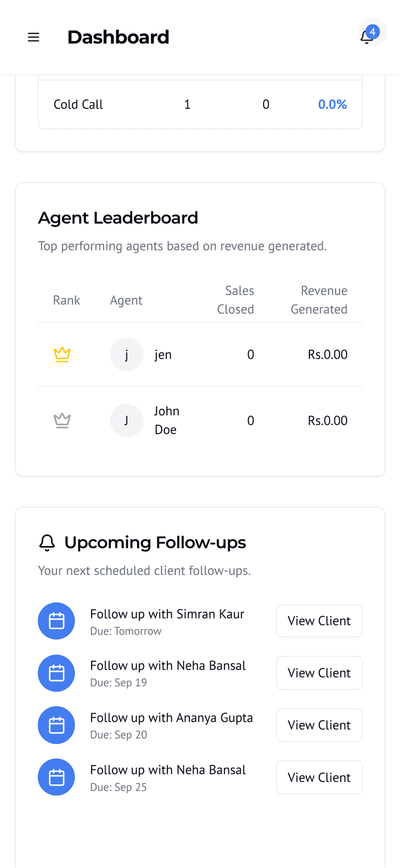View client for Neha Bansal due Sep 25
Screen dimensions: 400x868
point(319,777)
